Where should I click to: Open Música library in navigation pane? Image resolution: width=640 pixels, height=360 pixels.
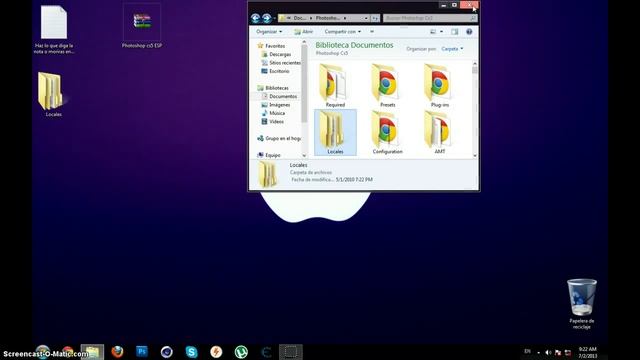point(277,113)
